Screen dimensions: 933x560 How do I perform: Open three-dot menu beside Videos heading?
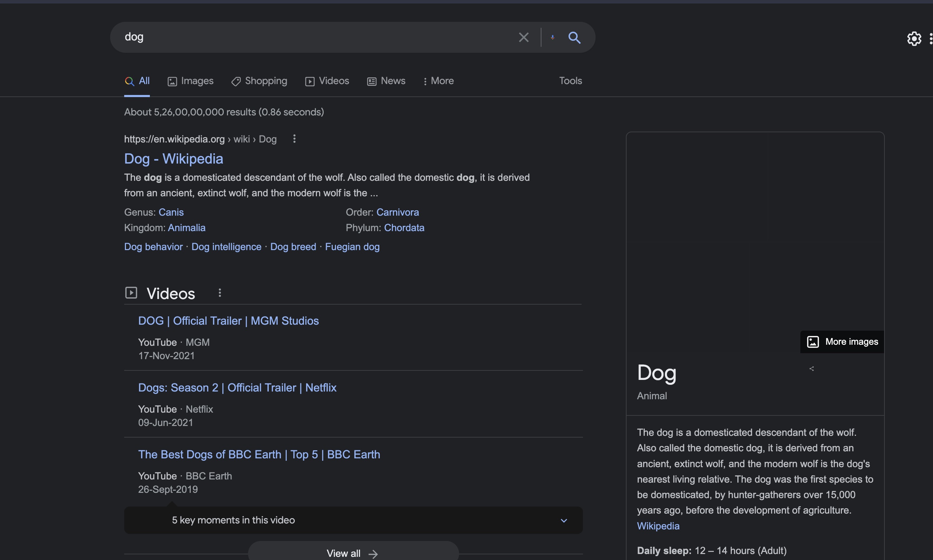[x=220, y=293]
